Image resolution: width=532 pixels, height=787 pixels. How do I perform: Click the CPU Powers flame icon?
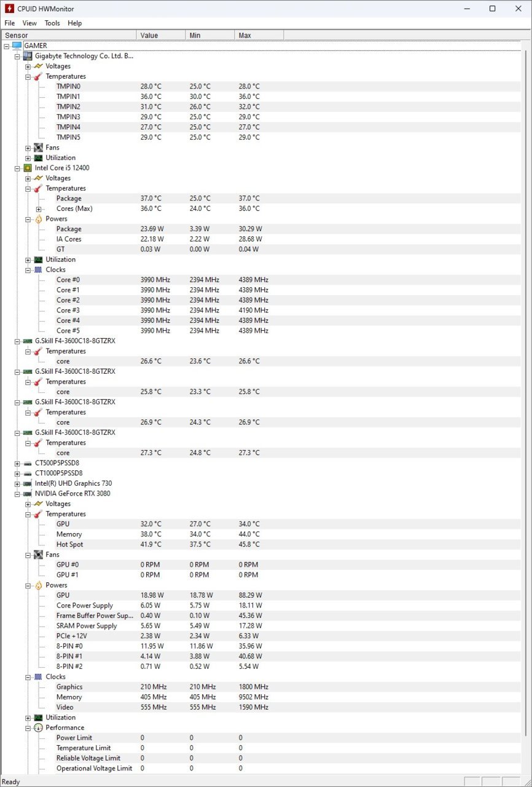coord(38,219)
